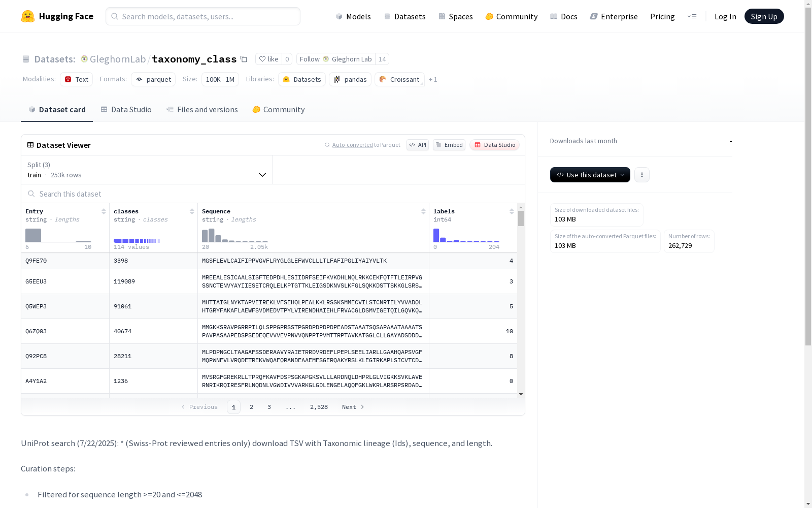Click the Sign Up button
Image resolution: width=812 pixels, height=508 pixels.
coord(764,16)
